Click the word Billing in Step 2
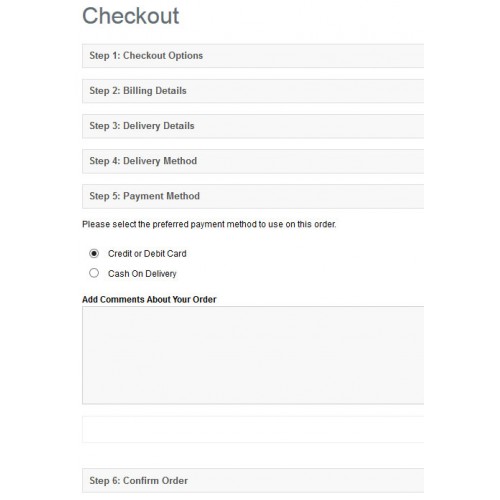Viewport: 500px width, 500px height. 138,91
